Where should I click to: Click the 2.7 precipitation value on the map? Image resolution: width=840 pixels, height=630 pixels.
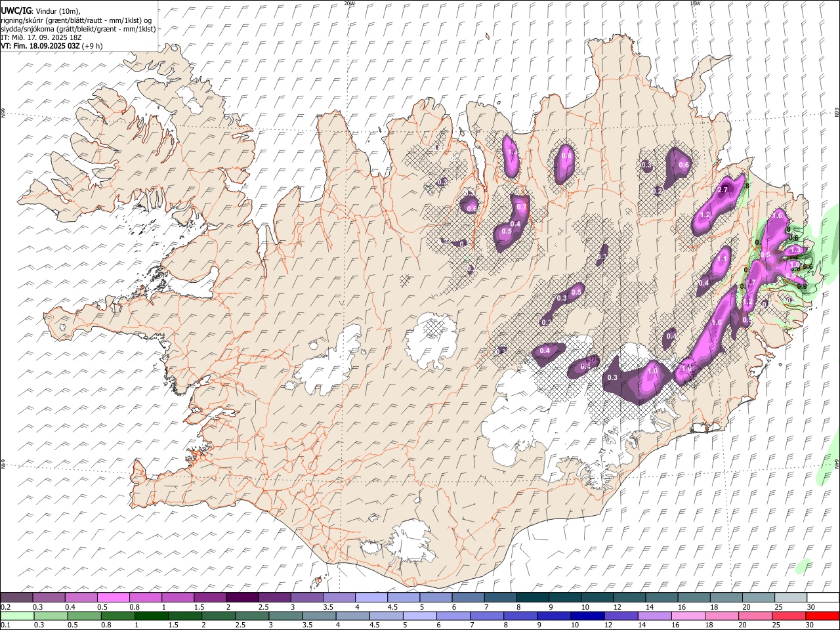coord(723,190)
